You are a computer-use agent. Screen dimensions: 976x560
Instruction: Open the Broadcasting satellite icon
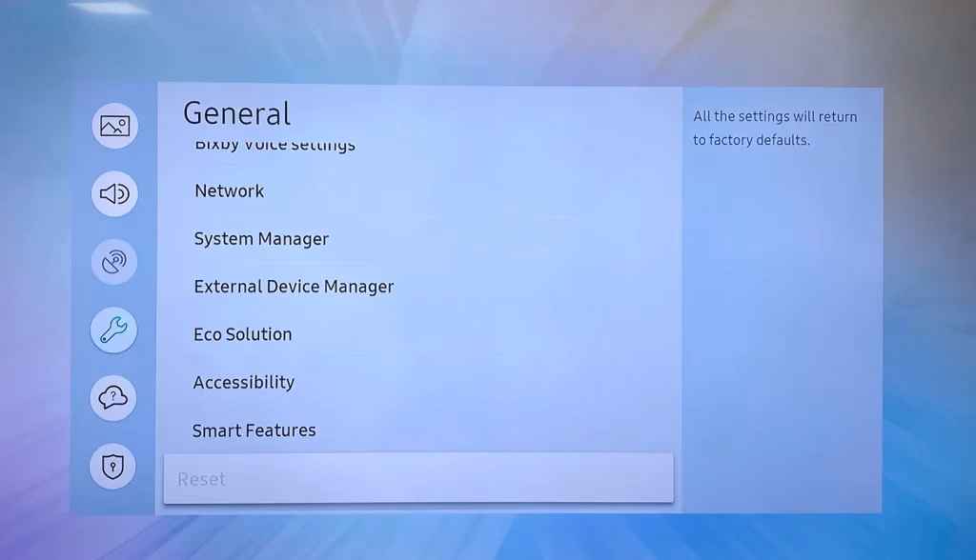tap(113, 262)
